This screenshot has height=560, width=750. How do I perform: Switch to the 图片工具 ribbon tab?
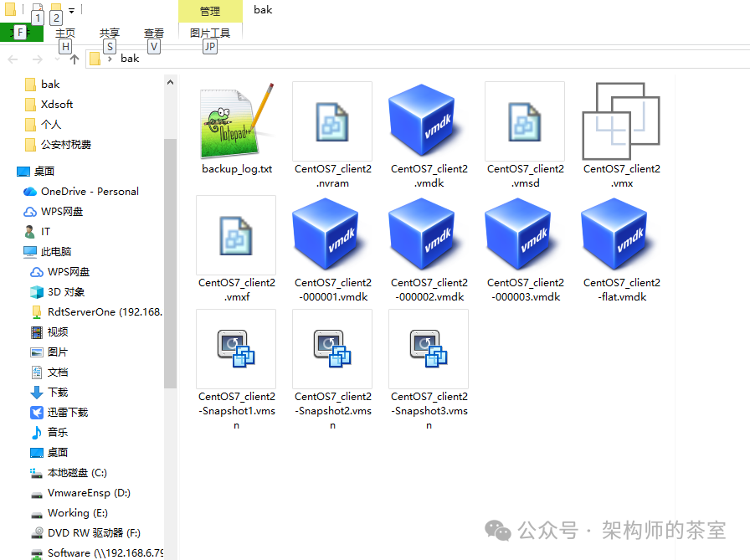pyautogui.click(x=210, y=33)
